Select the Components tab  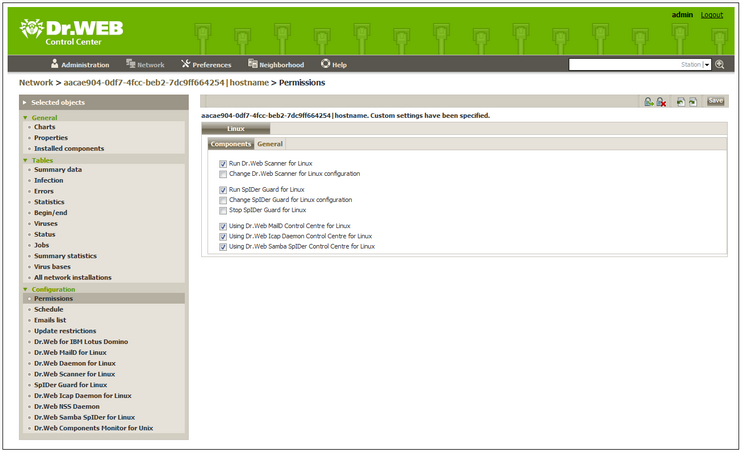tap(231, 144)
